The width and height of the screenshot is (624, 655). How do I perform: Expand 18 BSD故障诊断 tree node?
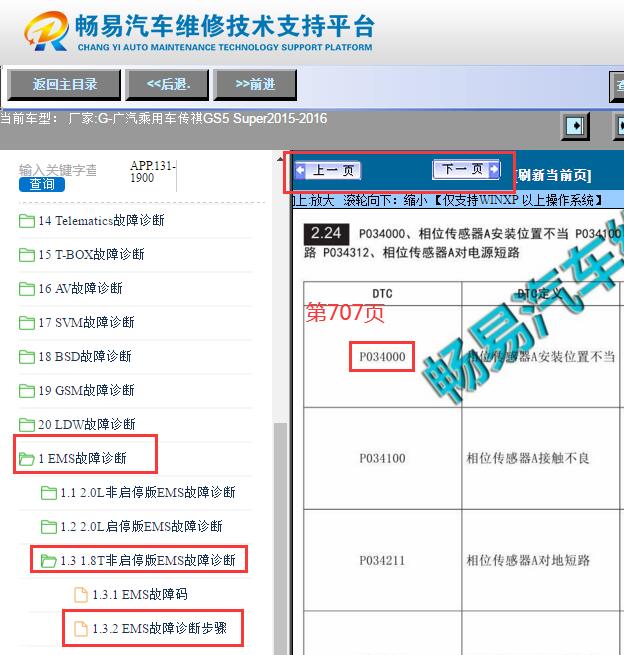point(85,357)
